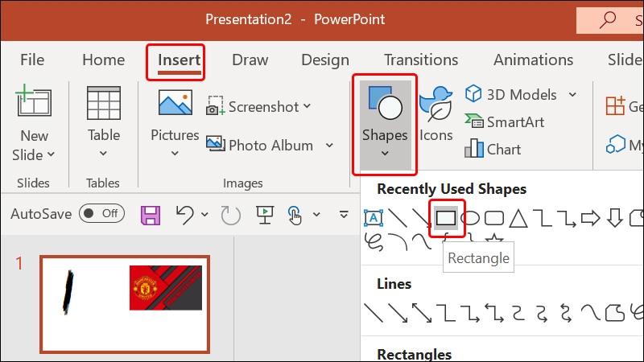Choose the Scribble shape in Recently Used Shapes
Screen dimensions: 644x362
[x=374, y=241]
